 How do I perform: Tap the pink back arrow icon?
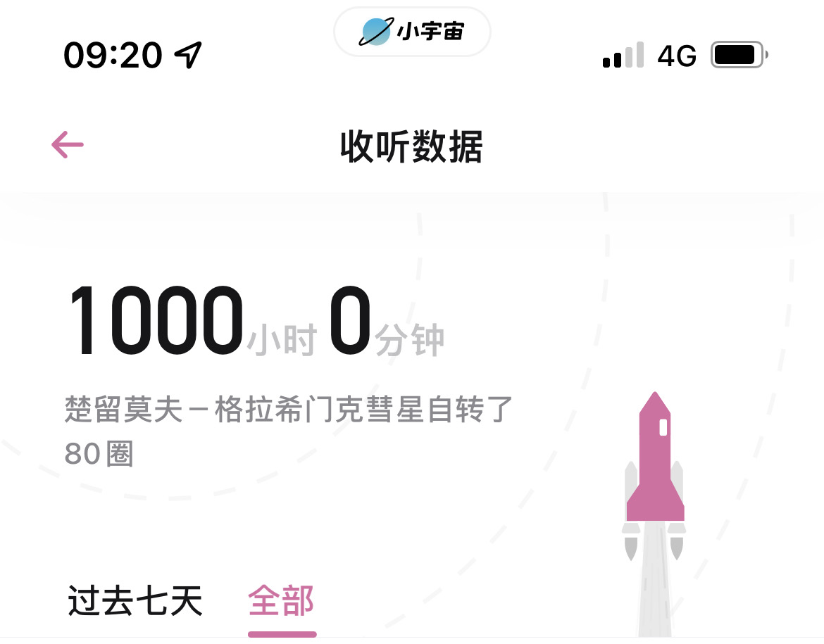(68, 144)
